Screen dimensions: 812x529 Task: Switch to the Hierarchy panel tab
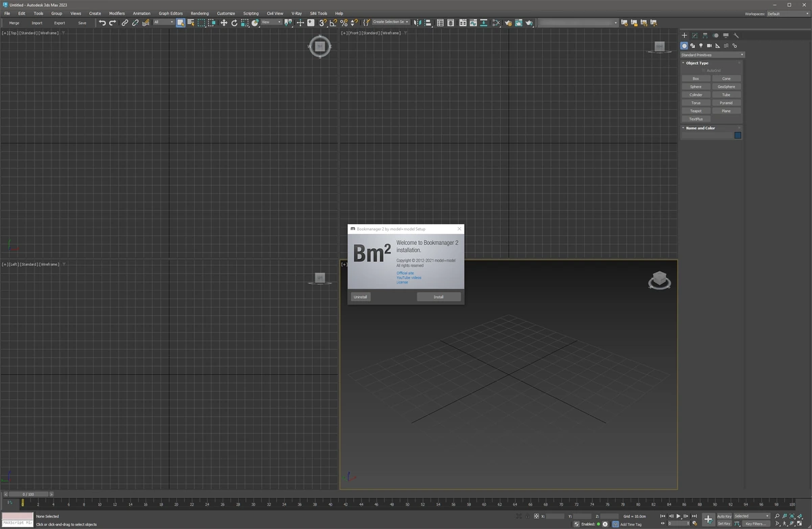[x=705, y=35]
